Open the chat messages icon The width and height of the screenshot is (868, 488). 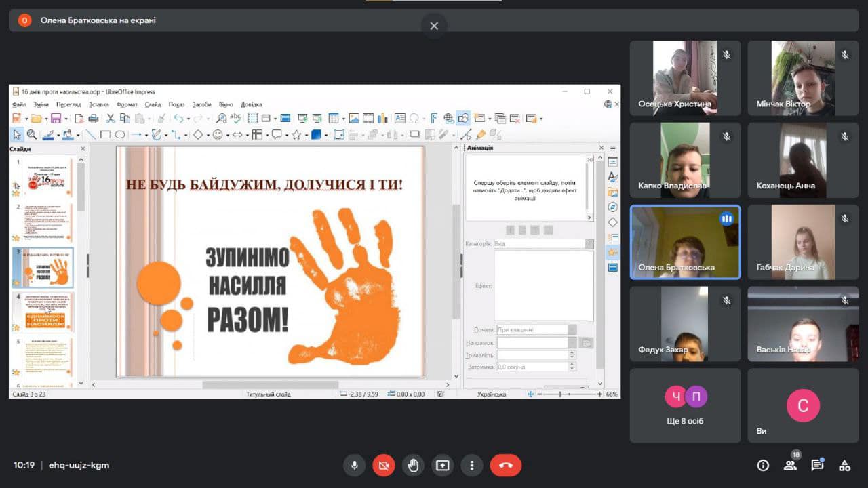(x=817, y=466)
